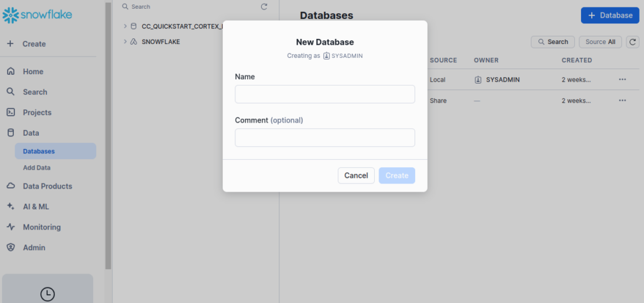Click the Projects icon in sidebar
The height and width of the screenshot is (303, 644).
(11, 113)
